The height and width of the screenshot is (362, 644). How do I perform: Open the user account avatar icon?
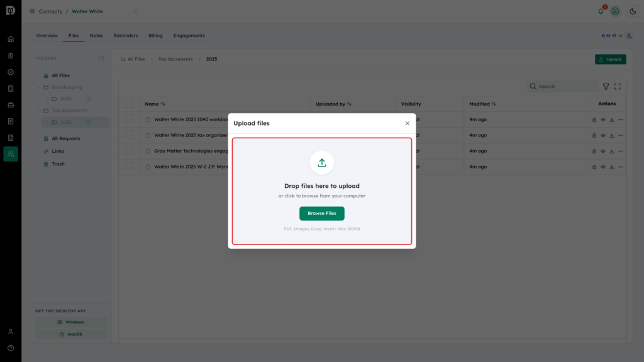615,11
